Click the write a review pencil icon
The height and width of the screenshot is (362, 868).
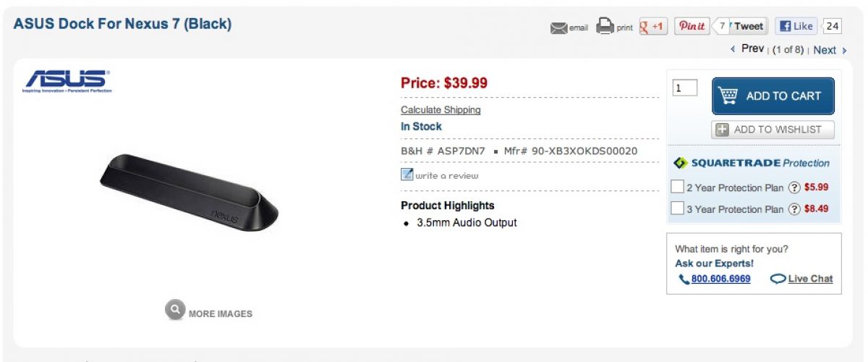pos(407,174)
